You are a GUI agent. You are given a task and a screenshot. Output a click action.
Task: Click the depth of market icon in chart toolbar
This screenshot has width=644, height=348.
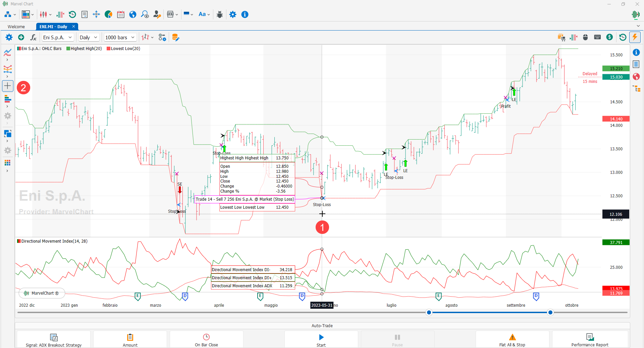pyautogui.click(x=574, y=37)
